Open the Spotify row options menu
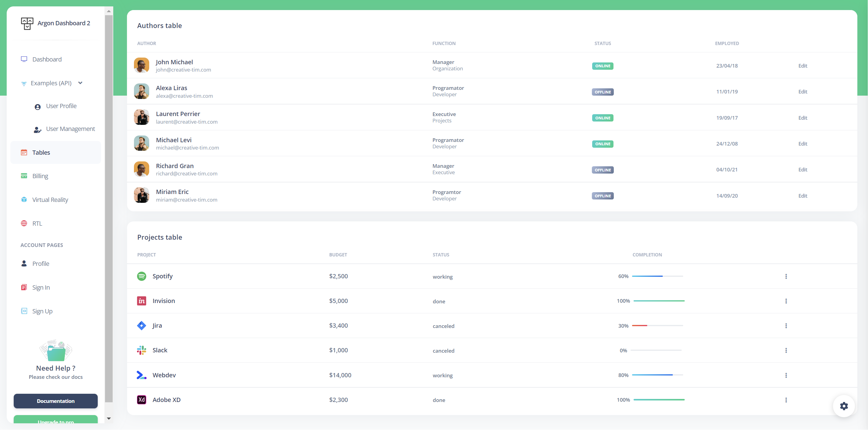 click(786, 276)
